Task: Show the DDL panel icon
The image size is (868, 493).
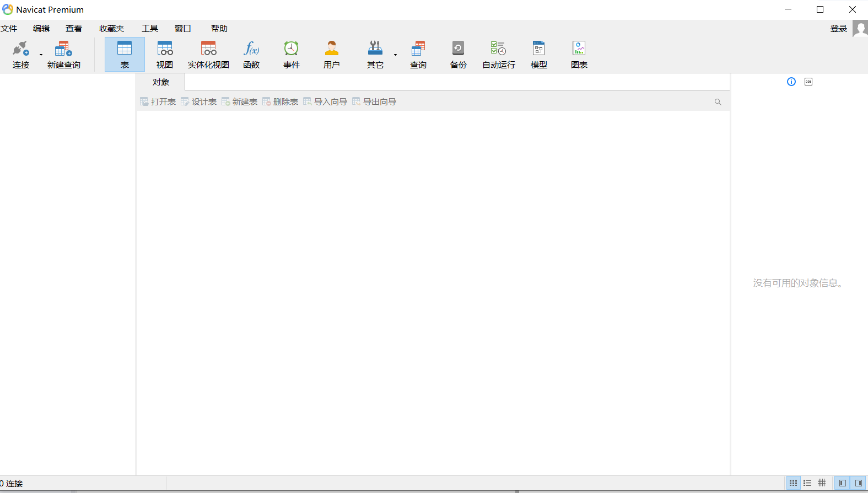Action: click(x=808, y=82)
